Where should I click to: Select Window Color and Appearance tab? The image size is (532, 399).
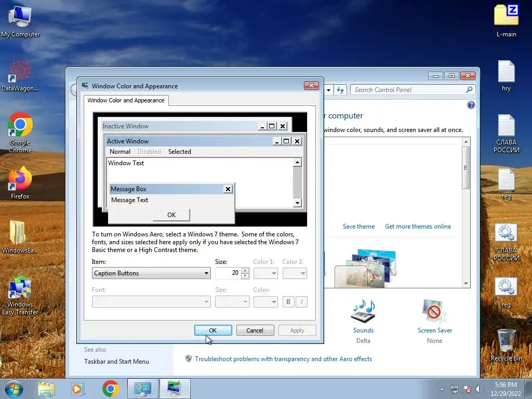tap(126, 100)
